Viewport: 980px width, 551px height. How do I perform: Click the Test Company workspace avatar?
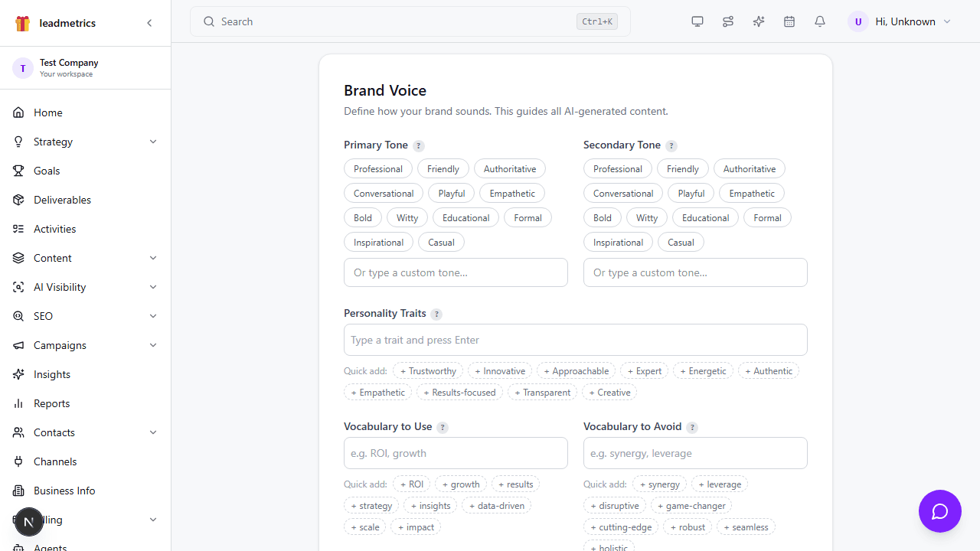click(x=23, y=68)
